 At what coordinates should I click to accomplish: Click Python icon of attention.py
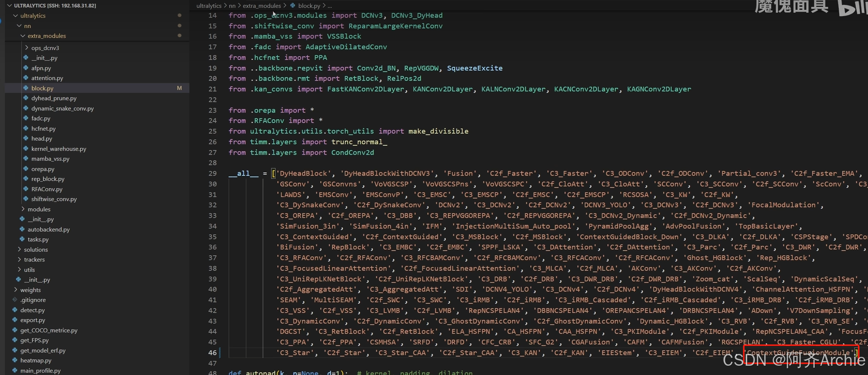point(26,78)
